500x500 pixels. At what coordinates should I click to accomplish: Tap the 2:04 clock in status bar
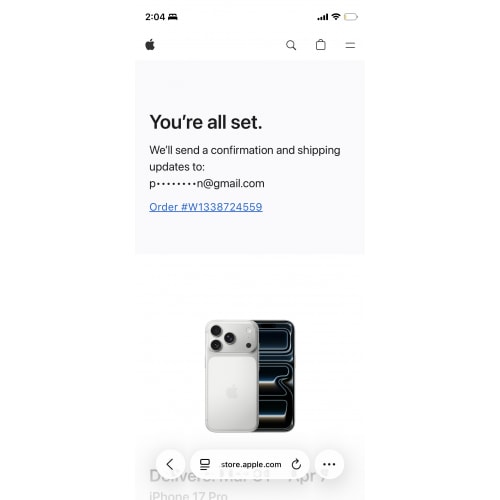pyautogui.click(x=155, y=17)
